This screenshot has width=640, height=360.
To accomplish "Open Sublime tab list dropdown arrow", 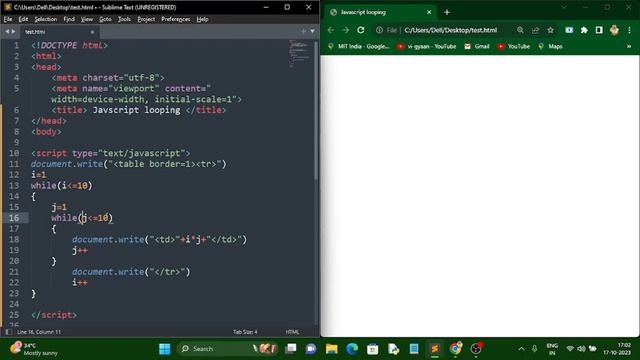I will point(312,31).
